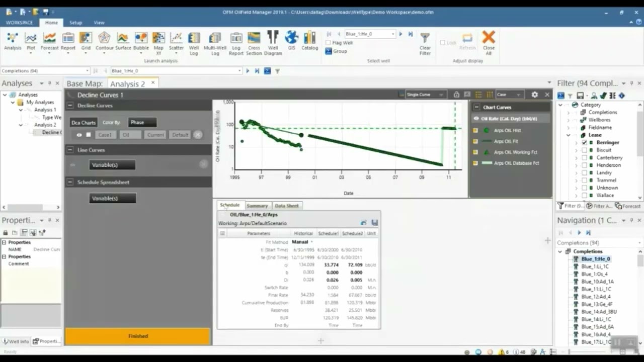Click the Clear Filter funnel icon
644x362 pixels.
[x=425, y=38]
